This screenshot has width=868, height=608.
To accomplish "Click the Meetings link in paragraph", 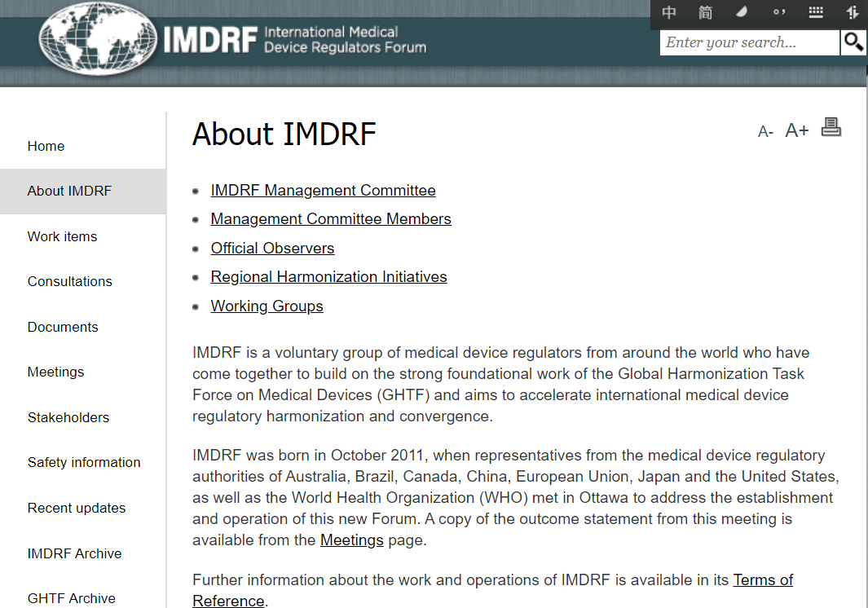I will coord(351,540).
